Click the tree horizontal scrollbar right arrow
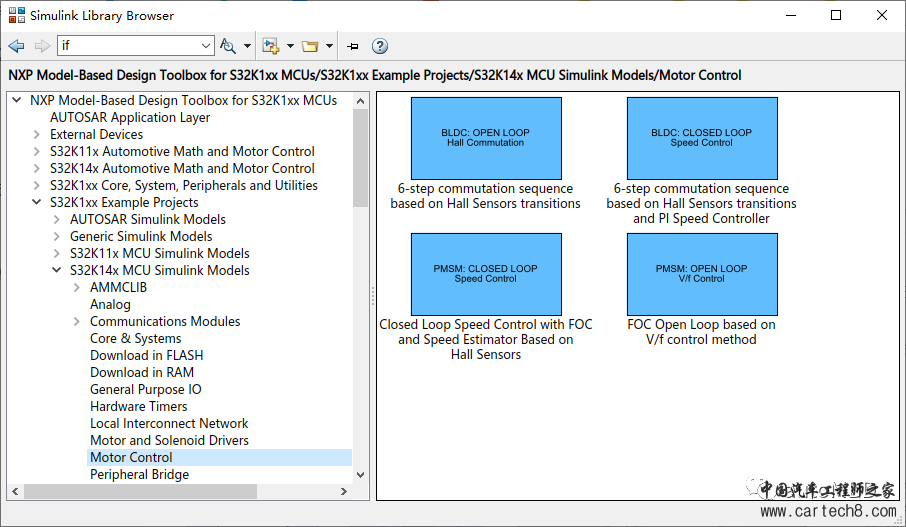906x527 pixels. [x=344, y=492]
